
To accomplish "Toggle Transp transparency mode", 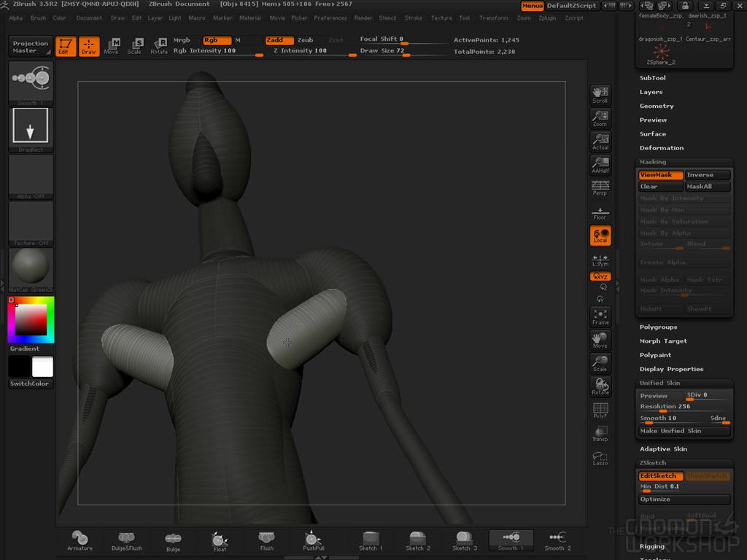I will coord(600,433).
